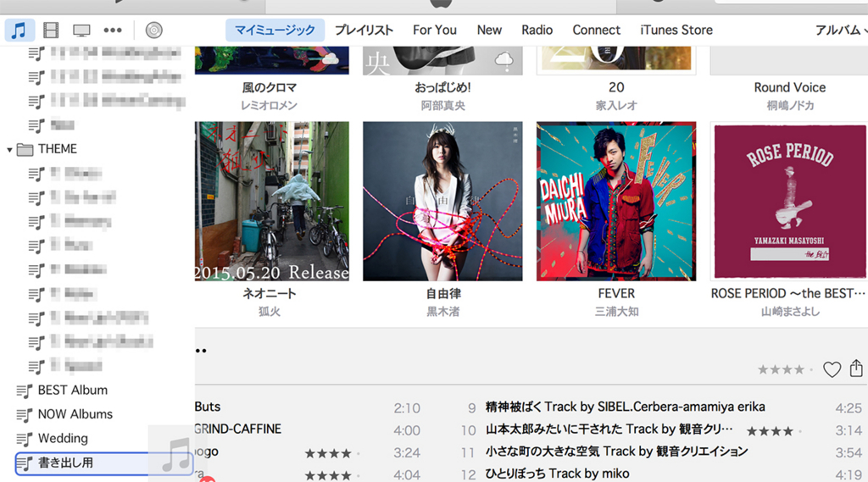Click the cloud download icon on おっぱじめ!

504,59
